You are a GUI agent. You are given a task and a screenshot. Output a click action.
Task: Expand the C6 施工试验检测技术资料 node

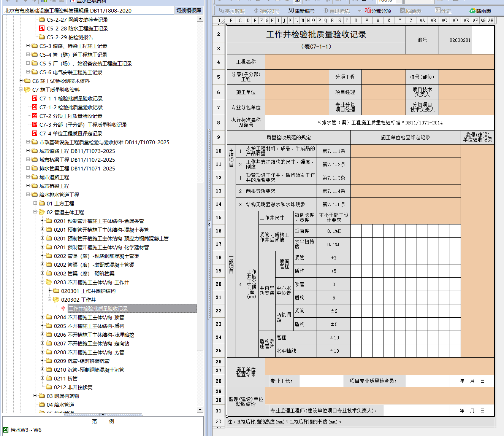[x=21, y=81]
